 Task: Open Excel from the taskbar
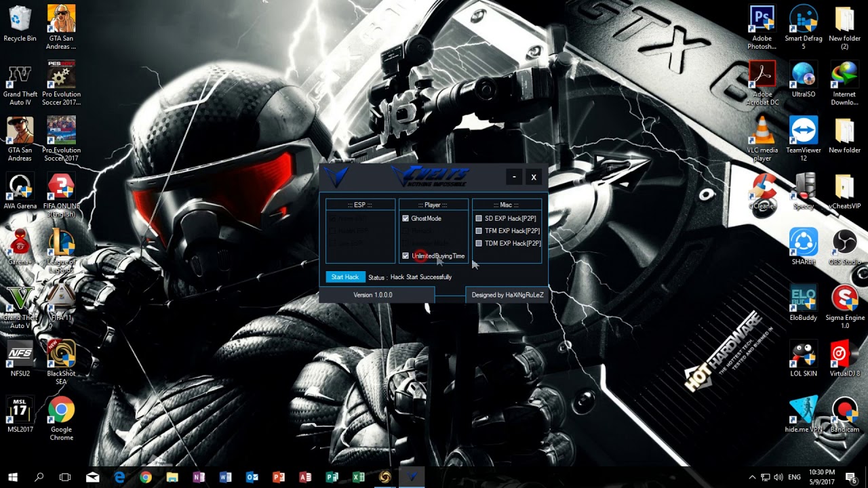point(358,477)
